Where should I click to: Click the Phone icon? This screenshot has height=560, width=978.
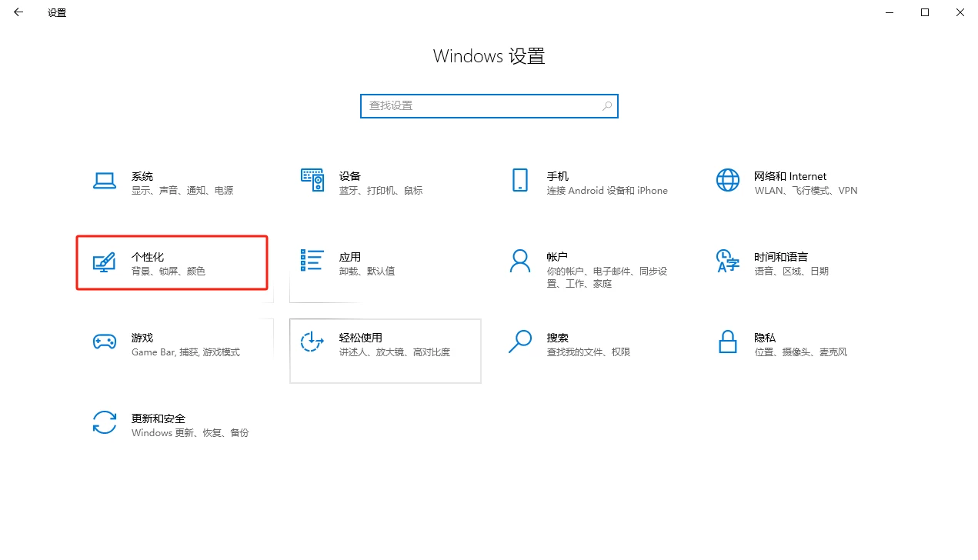click(520, 180)
